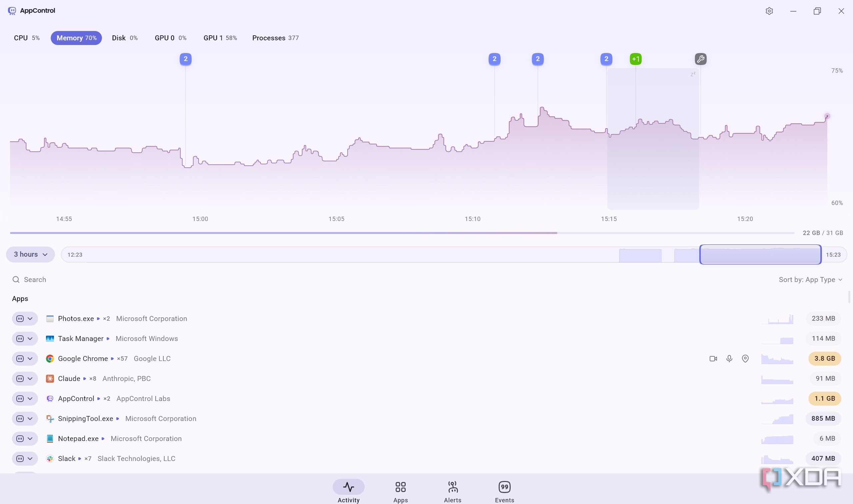Image resolution: width=853 pixels, height=504 pixels.
Task: Click the Task Manager app icon
Action: (x=50, y=339)
